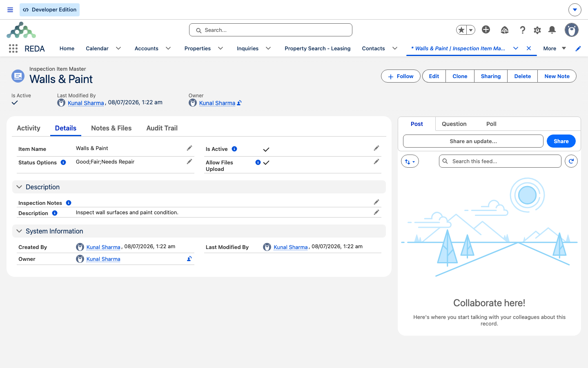Open the setup gear icon
Screen dimensions: 588x368
pyautogui.click(x=537, y=30)
